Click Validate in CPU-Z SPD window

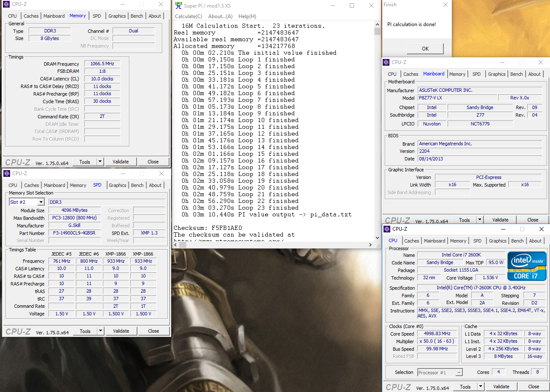pos(121,331)
